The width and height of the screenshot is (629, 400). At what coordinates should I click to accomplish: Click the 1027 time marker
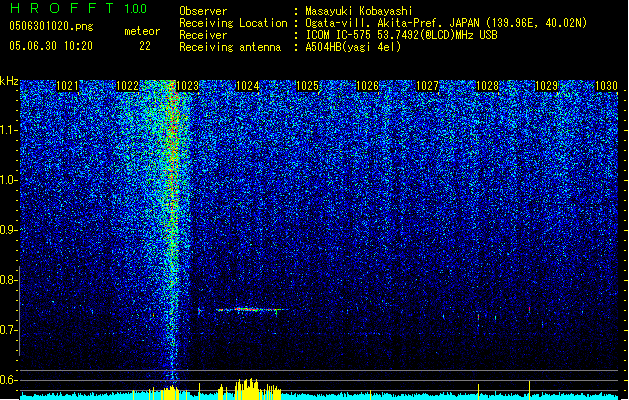click(428, 86)
